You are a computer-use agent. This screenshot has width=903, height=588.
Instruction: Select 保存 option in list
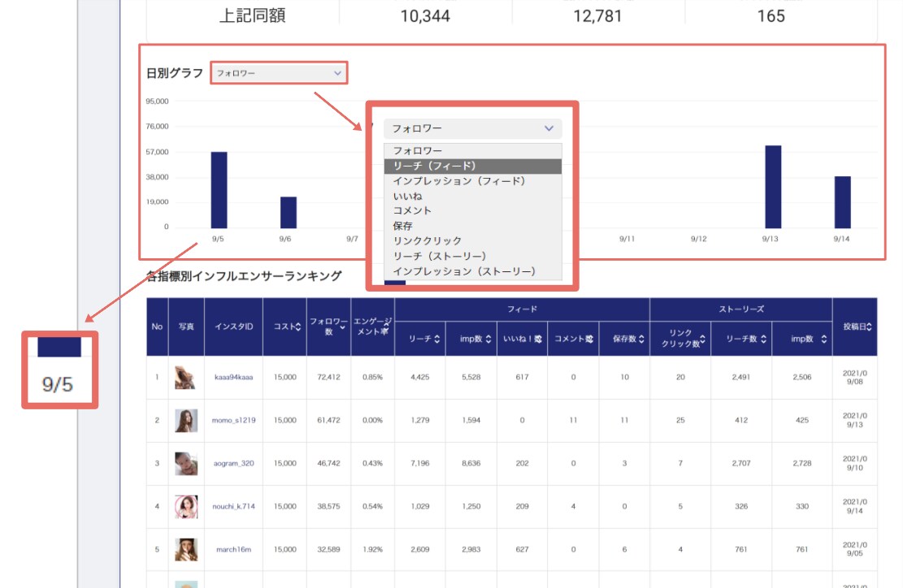pos(473,226)
